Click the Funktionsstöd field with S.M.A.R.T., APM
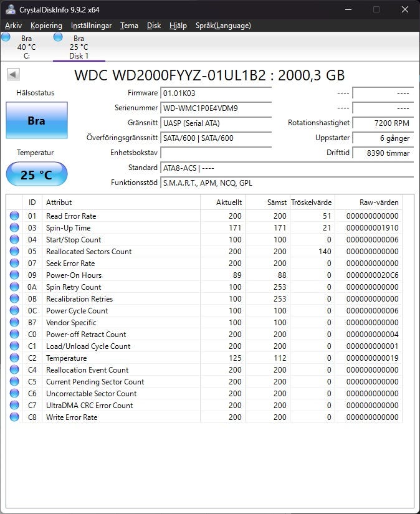The width and height of the screenshot is (420, 514). pyautogui.click(x=287, y=183)
